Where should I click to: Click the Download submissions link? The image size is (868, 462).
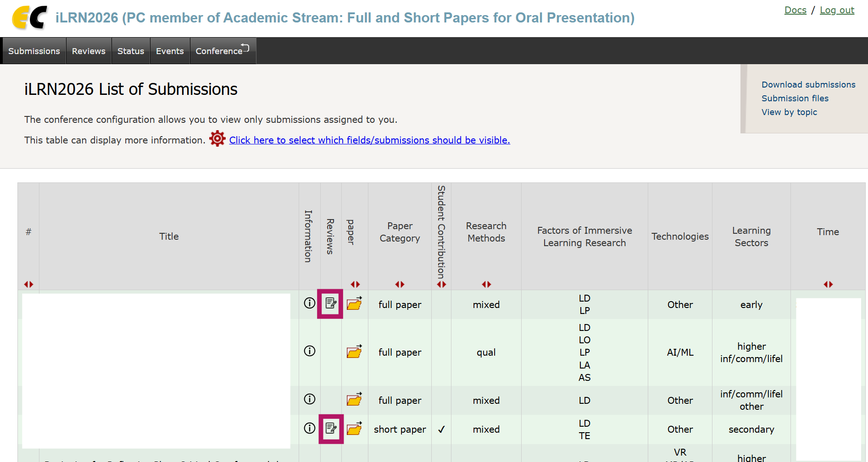[x=808, y=85]
